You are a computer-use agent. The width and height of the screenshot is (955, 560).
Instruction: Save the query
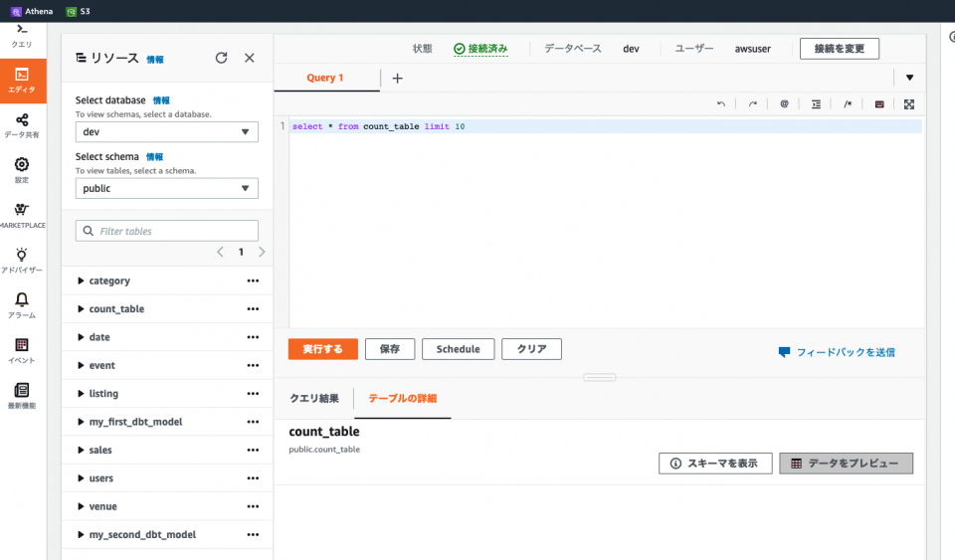390,349
